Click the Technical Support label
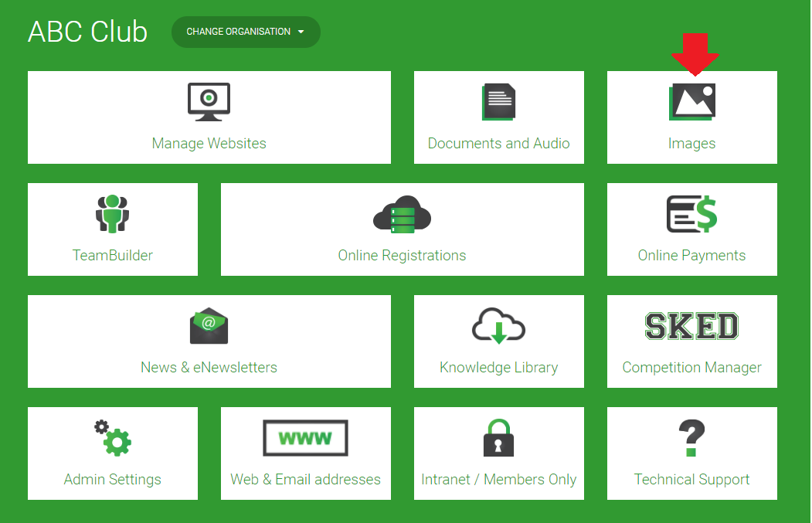Viewport: 812px width, 523px height. (x=691, y=480)
